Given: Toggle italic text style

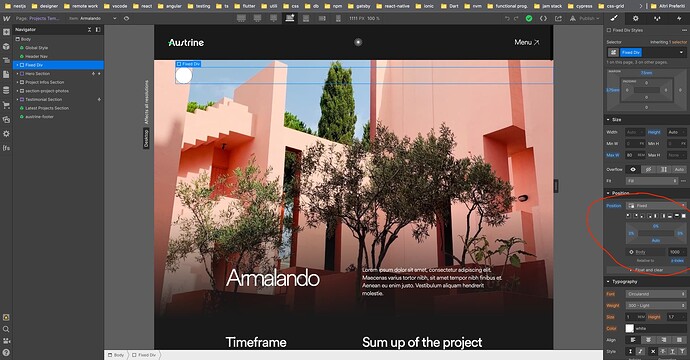Looking at the screenshot, I should point(640,351).
